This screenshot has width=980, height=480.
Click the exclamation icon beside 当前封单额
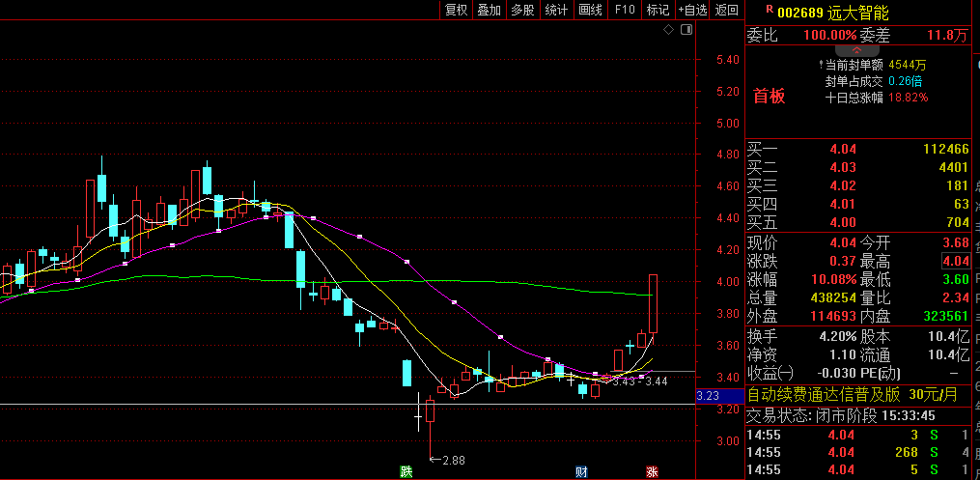(x=821, y=65)
